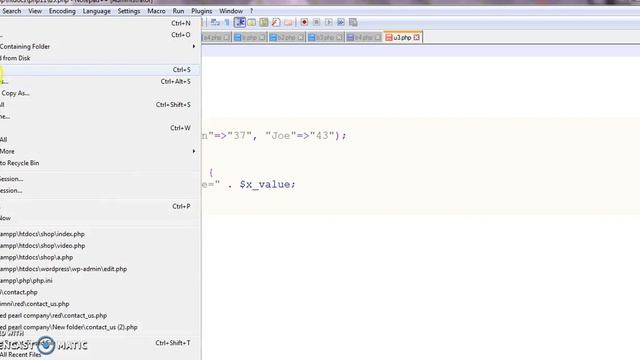Open the Settings menu
The height and width of the screenshot is (360, 640).
[x=129, y=11]
